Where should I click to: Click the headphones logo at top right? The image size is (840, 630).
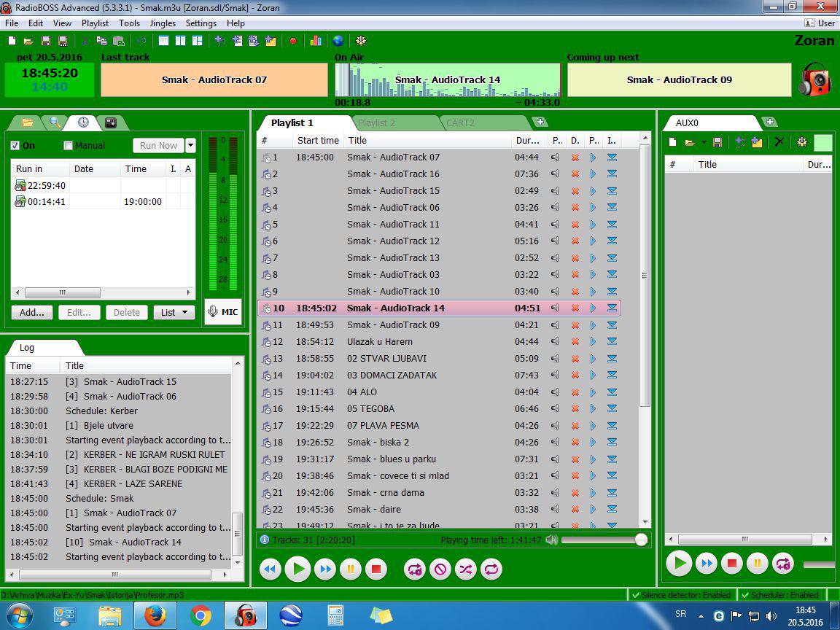pos(814,79)
